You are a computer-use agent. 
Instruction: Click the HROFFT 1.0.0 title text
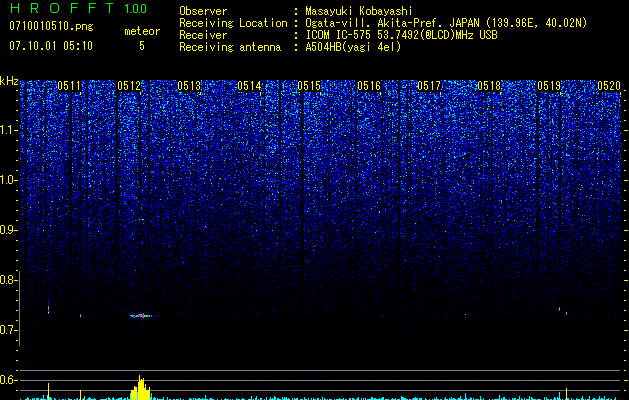click(x=78, y=8)
